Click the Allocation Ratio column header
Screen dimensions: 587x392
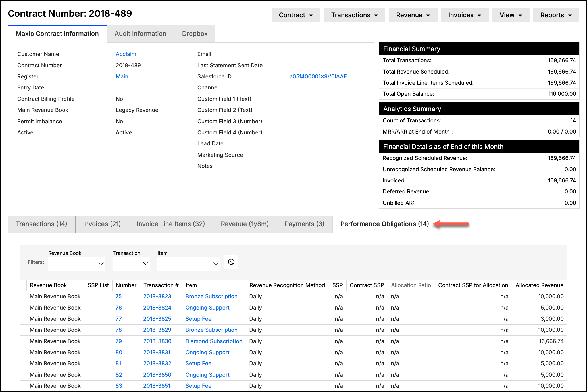[x=411, y=285]
